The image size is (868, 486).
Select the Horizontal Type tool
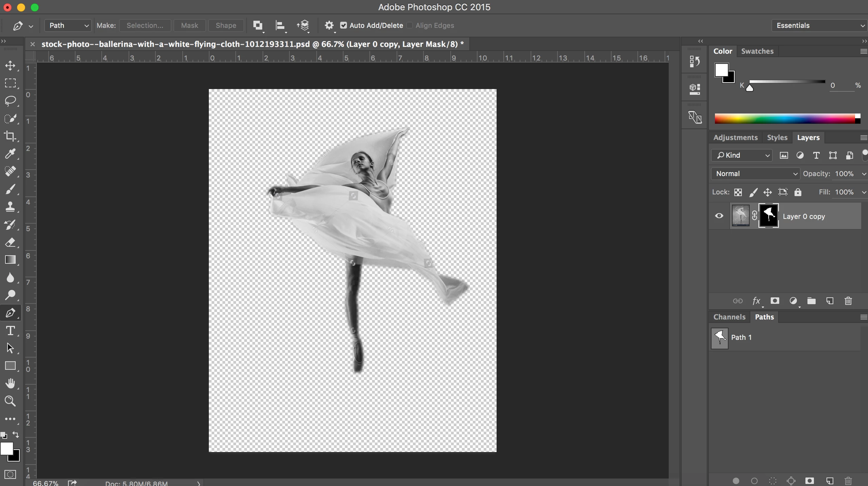tap(10, 331)
